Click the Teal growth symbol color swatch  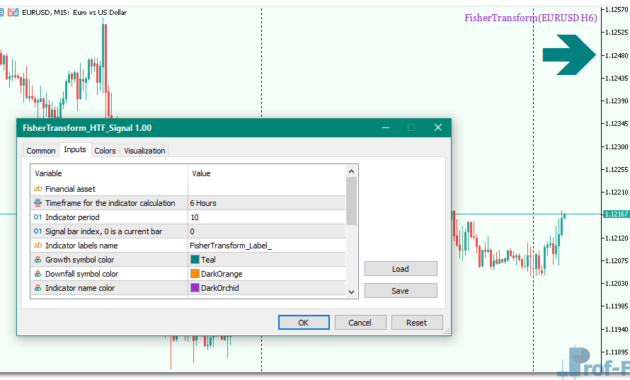point(195,259)
